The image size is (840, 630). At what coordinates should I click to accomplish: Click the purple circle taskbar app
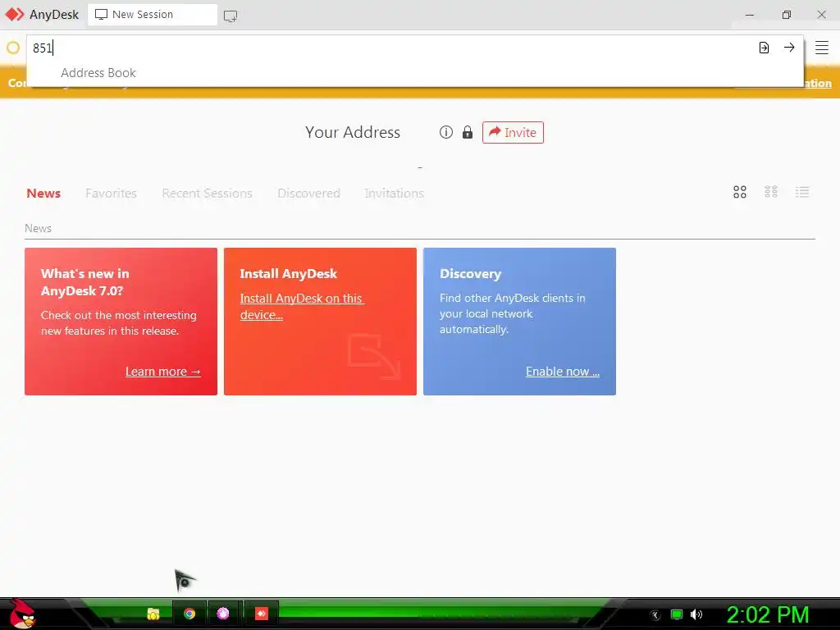tap(223, 614)
